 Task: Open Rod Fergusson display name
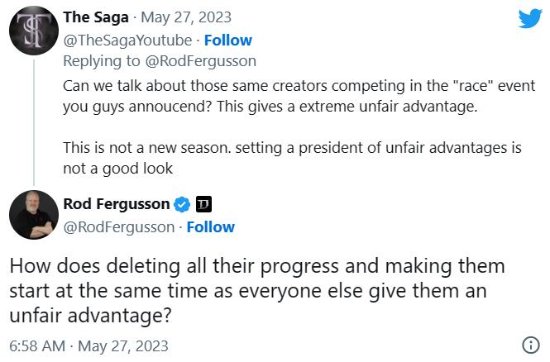coord(116,204)
